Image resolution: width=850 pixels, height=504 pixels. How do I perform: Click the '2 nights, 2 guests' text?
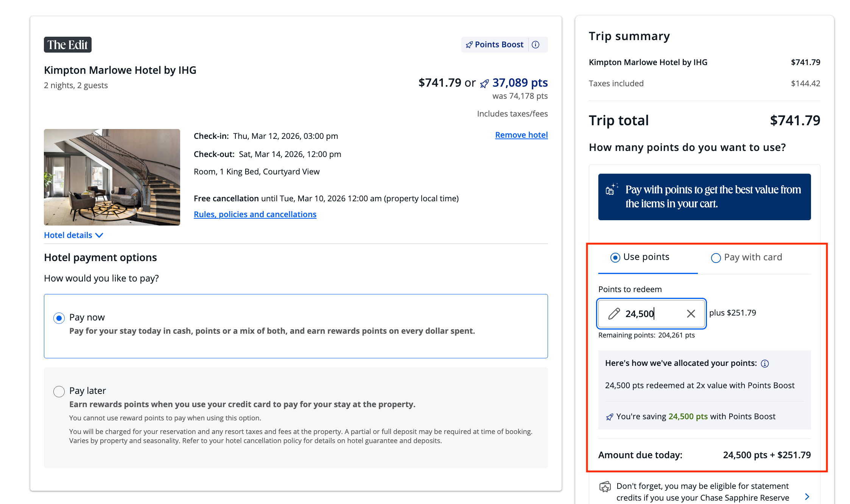pyautogui.click(x=76, y=86)
